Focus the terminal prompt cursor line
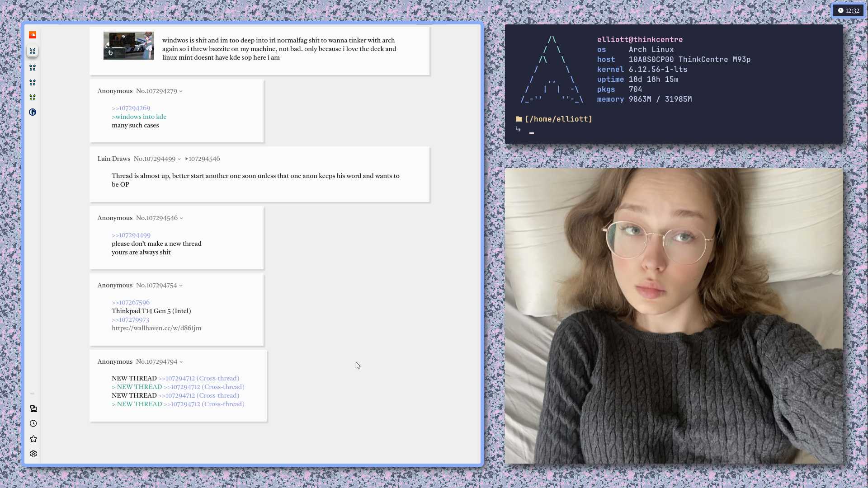Screen dimensions: 868x488 532,131
